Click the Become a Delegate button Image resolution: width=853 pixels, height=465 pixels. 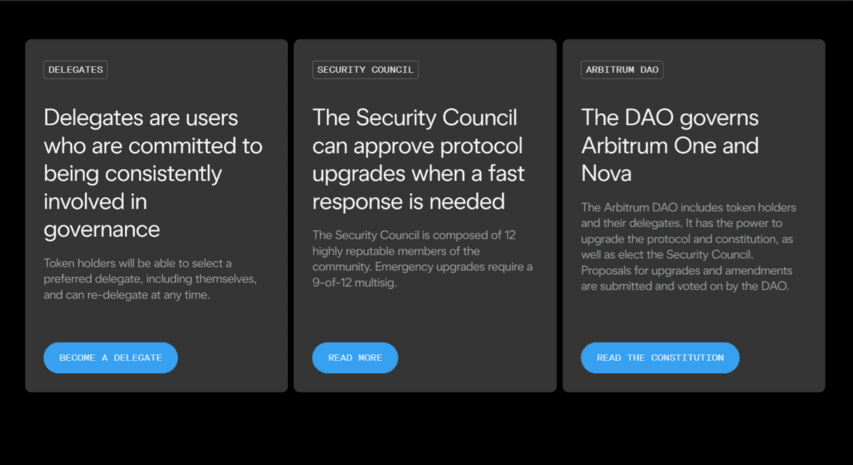(110, 358)
